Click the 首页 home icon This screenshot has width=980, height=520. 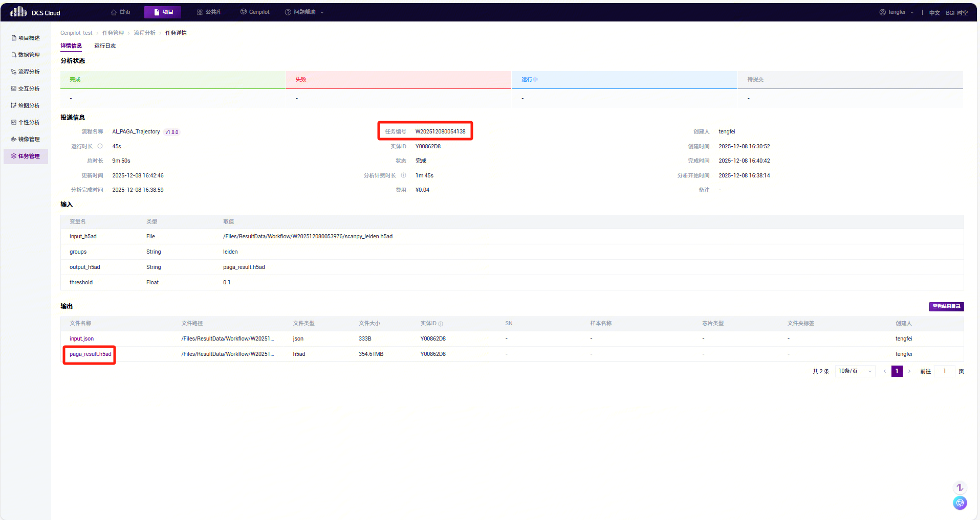(114, 12)
